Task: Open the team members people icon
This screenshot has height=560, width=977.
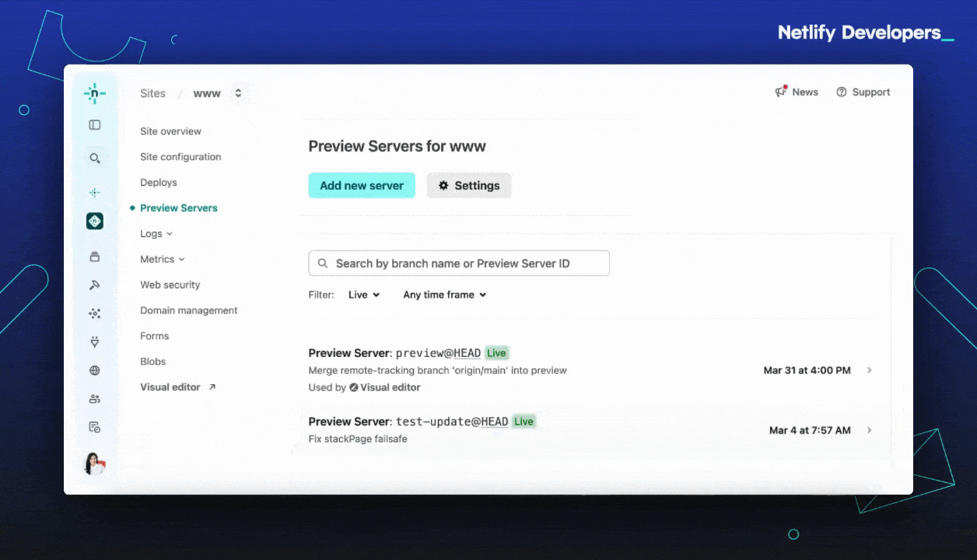Action: (x=94, y=399)
